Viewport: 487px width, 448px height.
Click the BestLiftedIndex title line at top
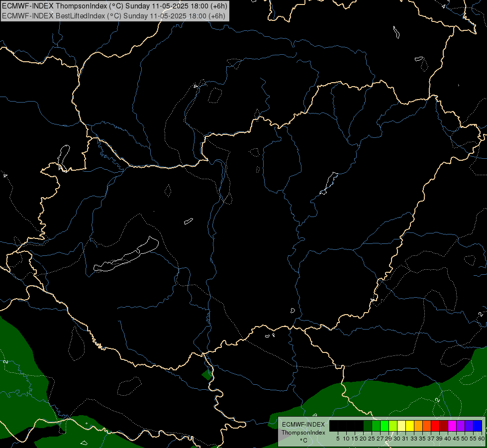click(114, 16)
